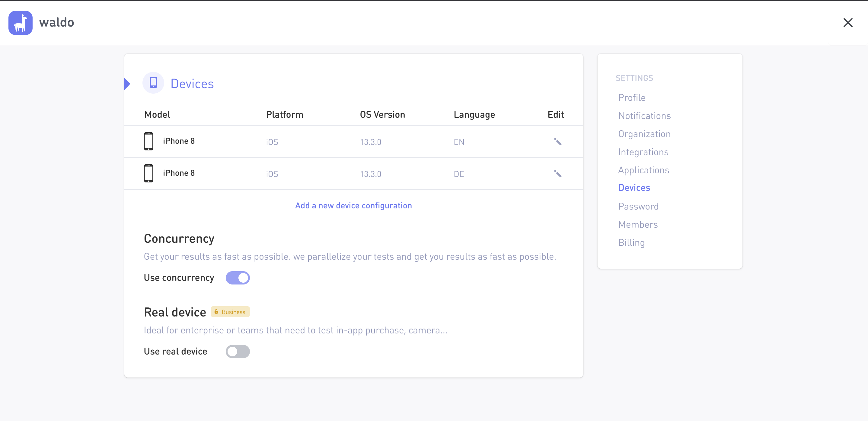Select the Members settings item
This screenshot has height=421, width=868.
click(638, 224)
